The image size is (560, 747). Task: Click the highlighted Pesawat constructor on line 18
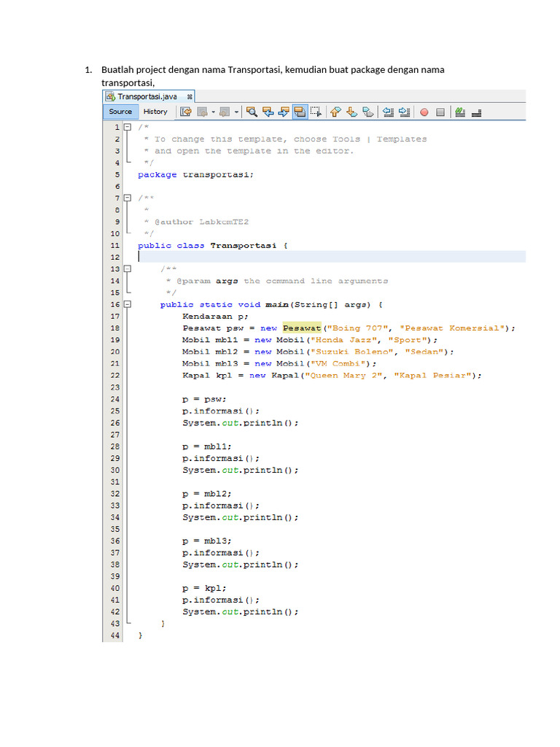(x=302, y=328)
